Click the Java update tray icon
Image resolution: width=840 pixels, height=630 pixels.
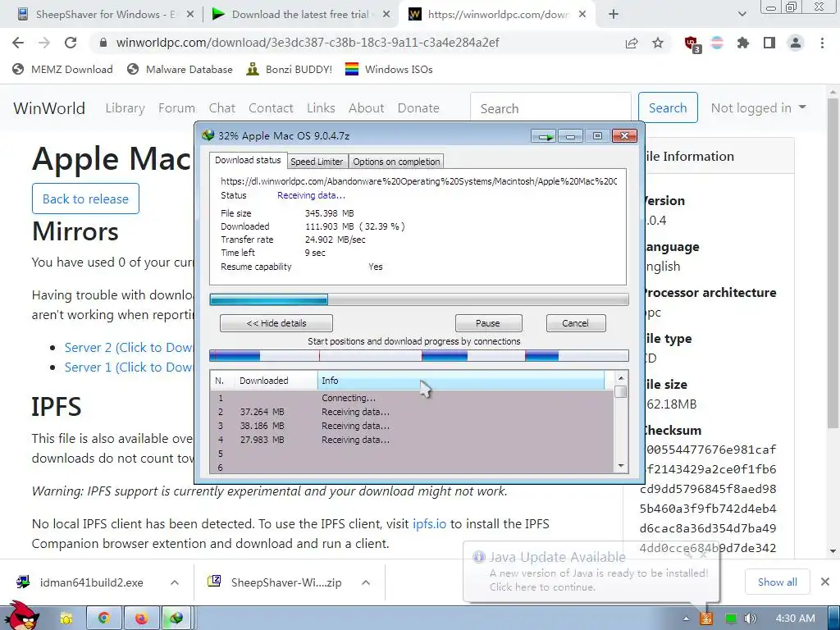[x=706, y=619]
